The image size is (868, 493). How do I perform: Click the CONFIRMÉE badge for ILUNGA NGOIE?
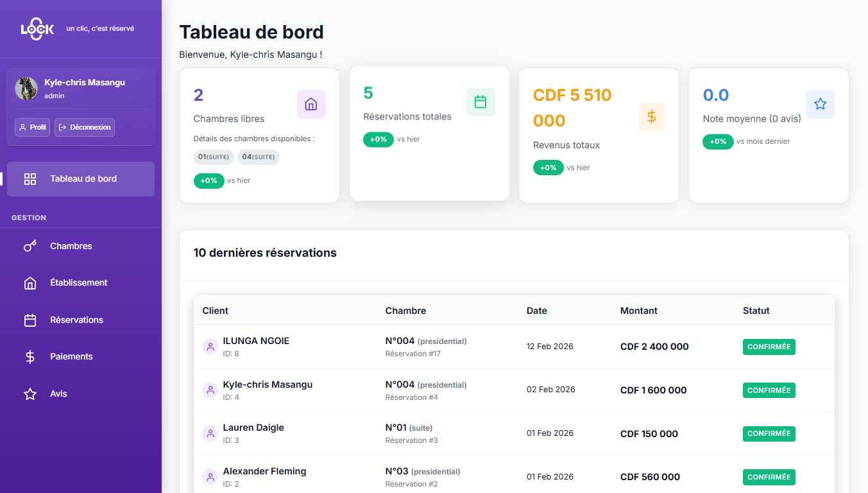[769, 347]
